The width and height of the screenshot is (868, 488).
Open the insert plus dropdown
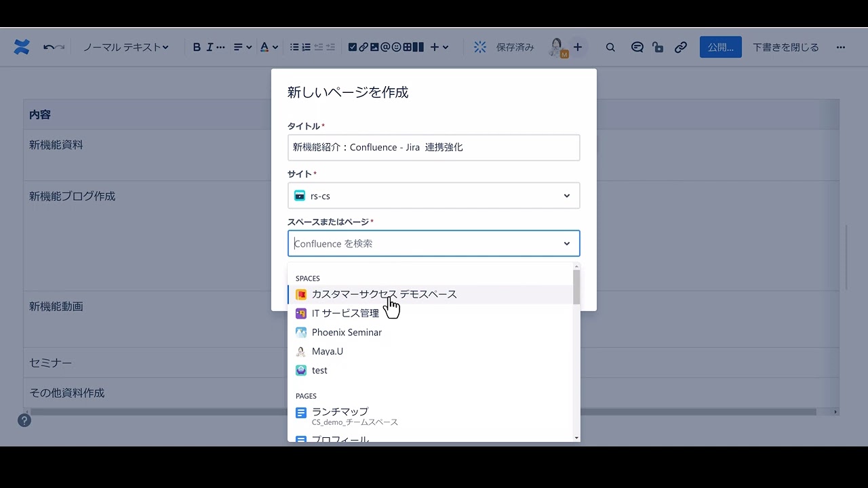coord(439,47)
